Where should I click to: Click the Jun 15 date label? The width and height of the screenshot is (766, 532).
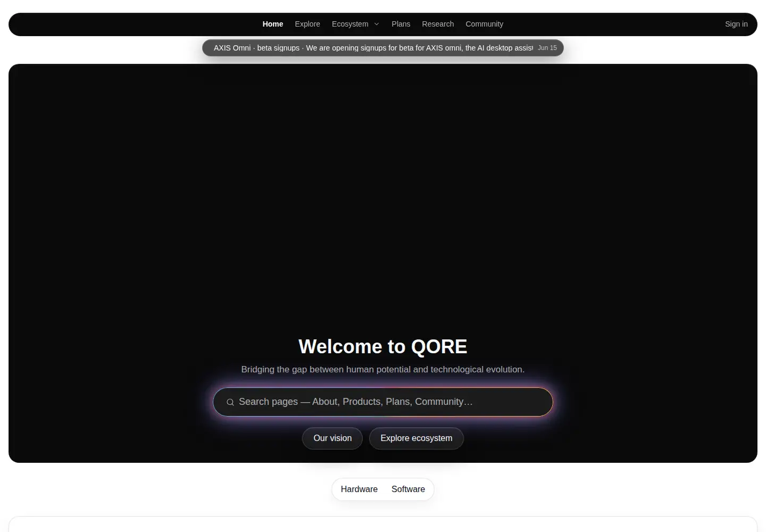pos(547,48)
